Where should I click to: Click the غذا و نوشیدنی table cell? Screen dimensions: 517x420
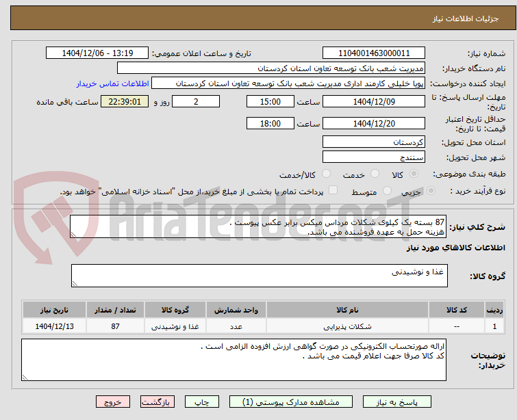pos(175,326)
